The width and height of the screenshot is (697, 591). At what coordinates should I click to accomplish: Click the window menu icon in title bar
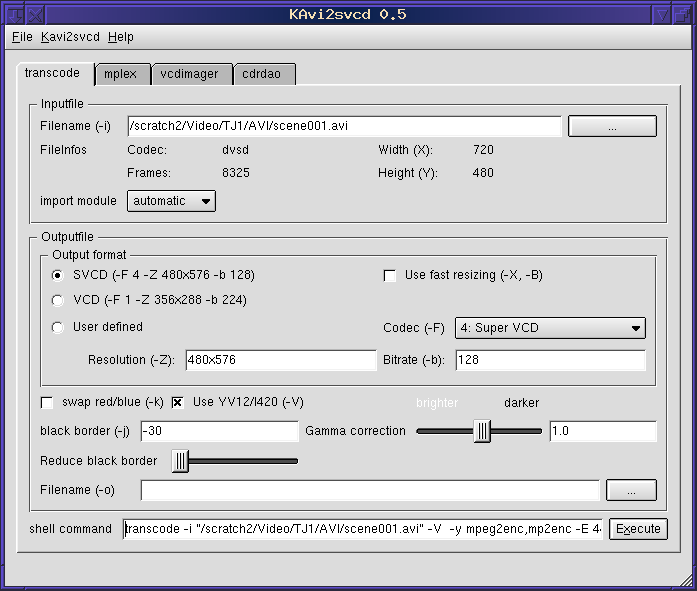coord(15,16)
